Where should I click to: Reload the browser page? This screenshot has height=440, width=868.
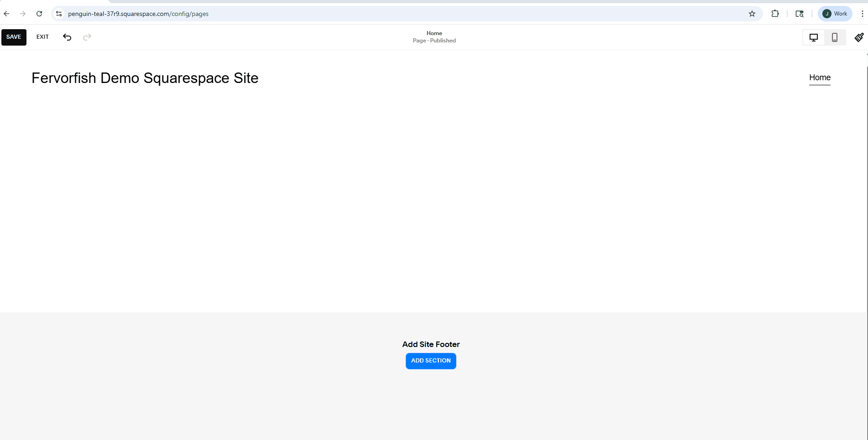[x=39, y=14]
